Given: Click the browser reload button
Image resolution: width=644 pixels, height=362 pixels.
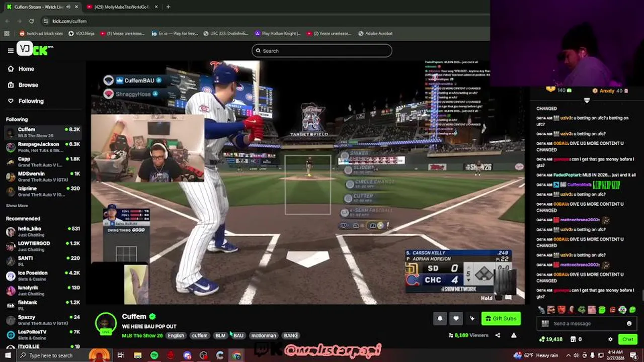Looking at the screenshot, I should pos(31,21).
